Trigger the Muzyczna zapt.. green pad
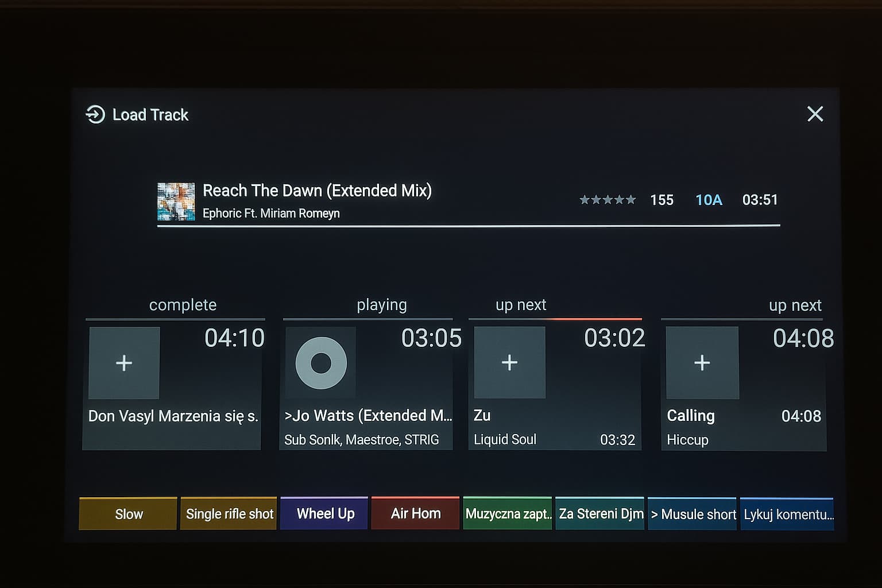The height and width of the screenshot is (588, 882). pyautogui.click(x=508, y=514)
